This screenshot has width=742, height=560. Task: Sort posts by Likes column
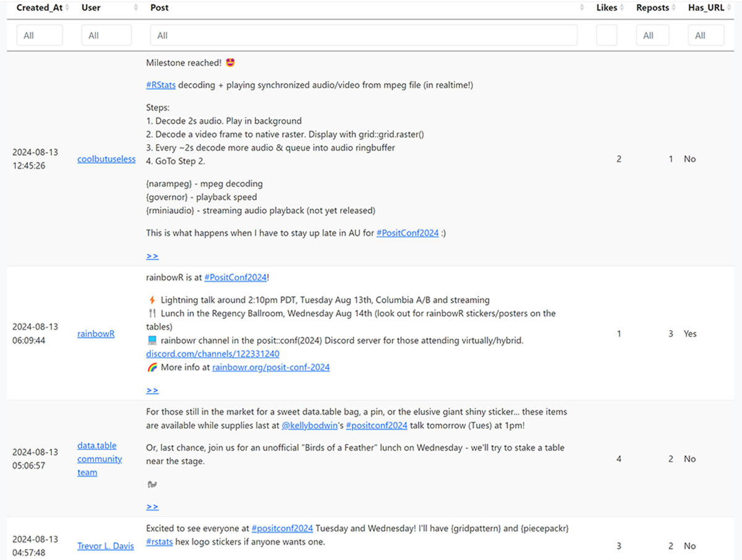607,8
